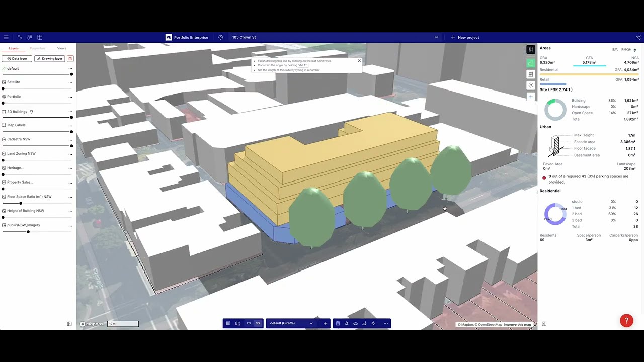Select the site massing tool icon
Viewport: 644px width, 362px height.
click(x=364, y=323)
